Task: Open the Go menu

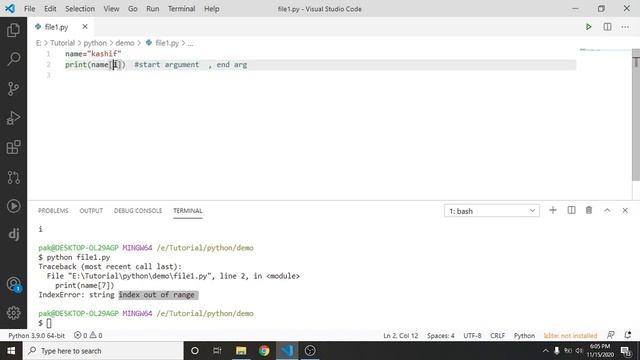Action: point(133,9)
